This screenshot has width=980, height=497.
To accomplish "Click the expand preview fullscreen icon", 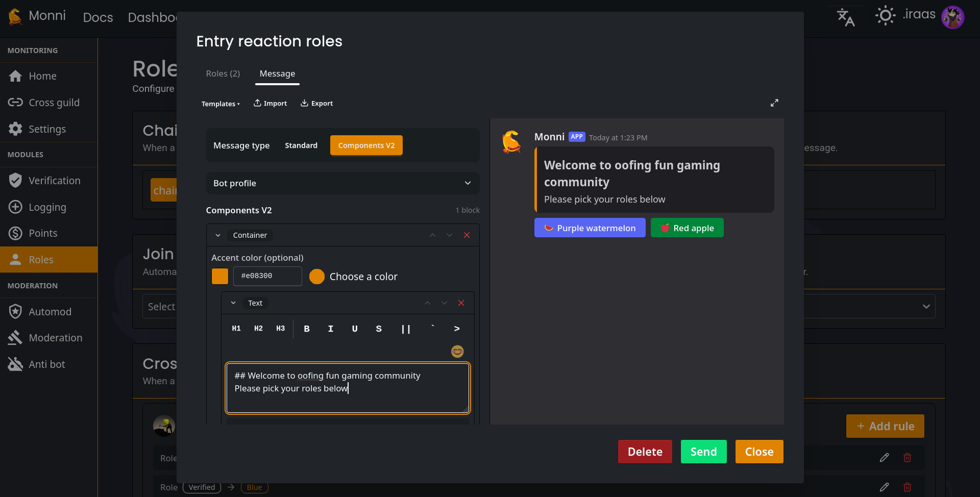I will (774, 103).
